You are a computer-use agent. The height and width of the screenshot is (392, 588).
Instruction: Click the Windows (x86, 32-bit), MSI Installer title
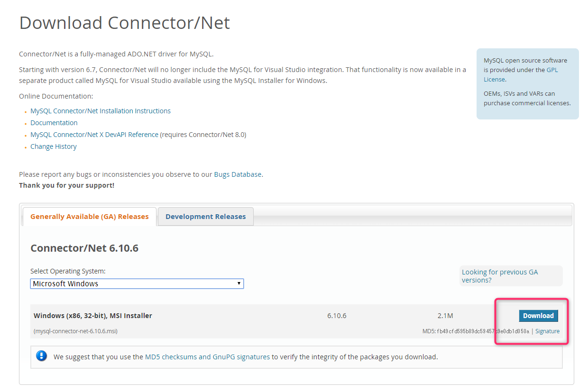point(93,316)
